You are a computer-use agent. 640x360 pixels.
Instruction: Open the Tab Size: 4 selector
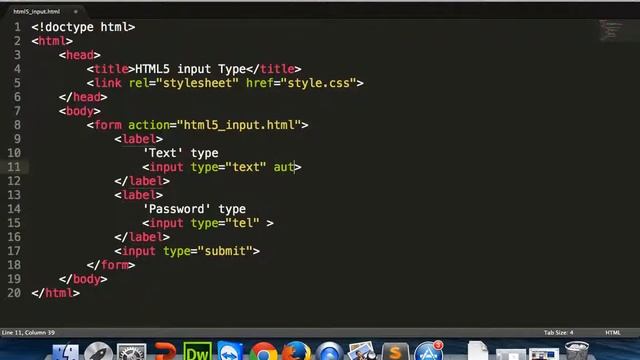click(x=558, y=333)
